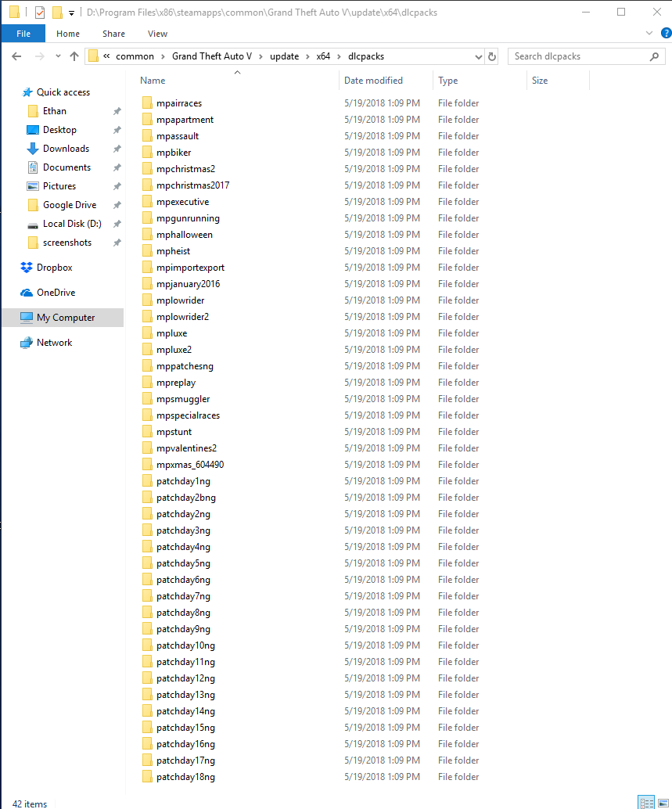The image size is (672, 809).
Task: Open Pictures in Quick access
Action: (x=59, y=186)
